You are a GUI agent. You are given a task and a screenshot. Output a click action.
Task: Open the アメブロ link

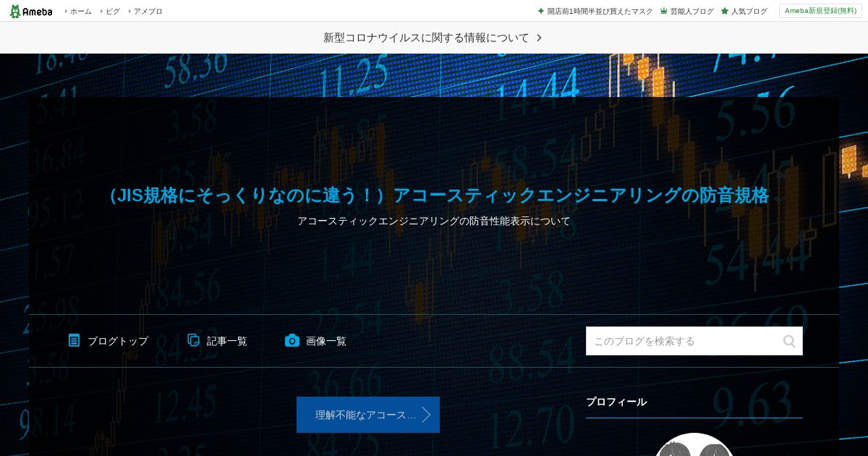[148, 11]
